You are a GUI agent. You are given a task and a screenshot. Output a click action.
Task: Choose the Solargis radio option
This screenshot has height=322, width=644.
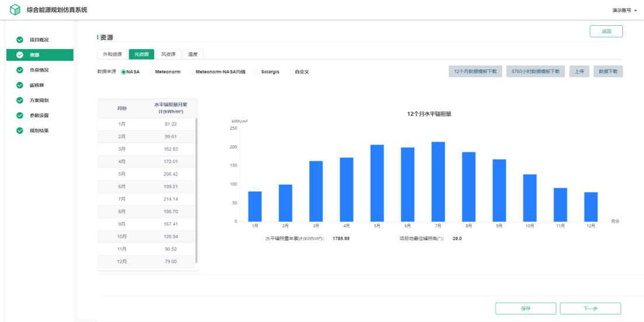pyautogui.click(x=257, y=72)
